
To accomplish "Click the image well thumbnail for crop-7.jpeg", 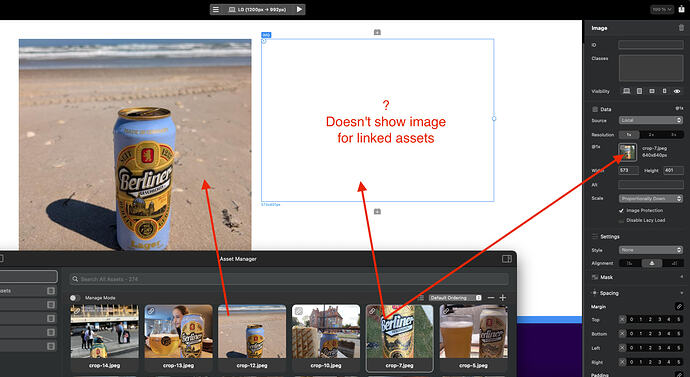I will coord(628,152).
